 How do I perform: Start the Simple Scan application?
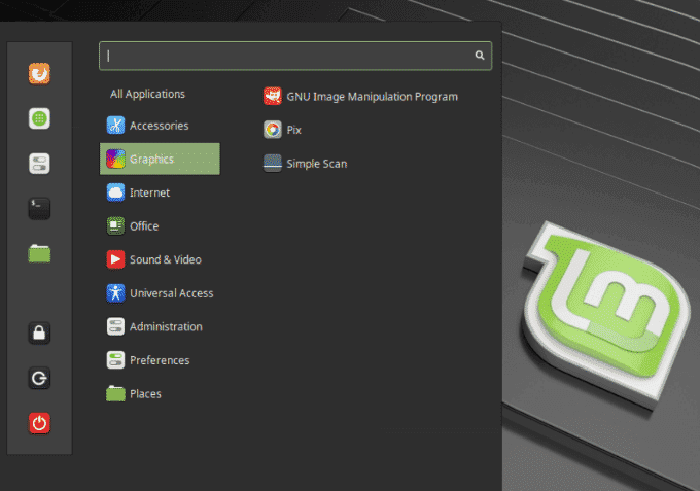click(305, 163)
